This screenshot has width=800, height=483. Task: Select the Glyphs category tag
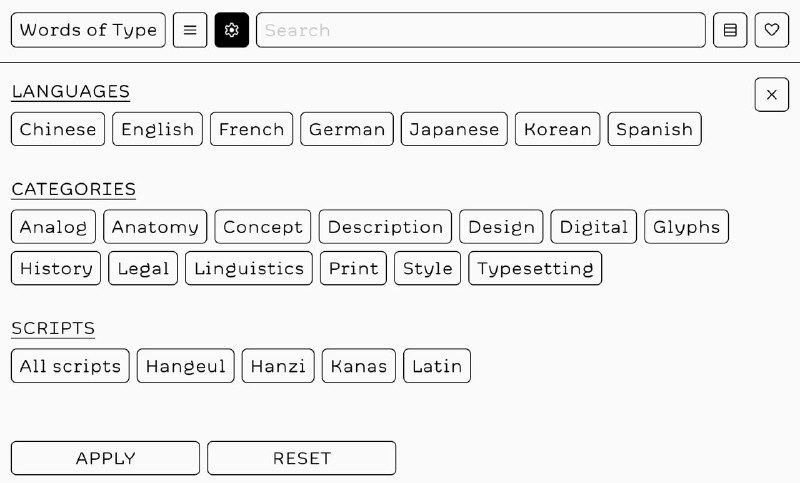tap(687, 226)
